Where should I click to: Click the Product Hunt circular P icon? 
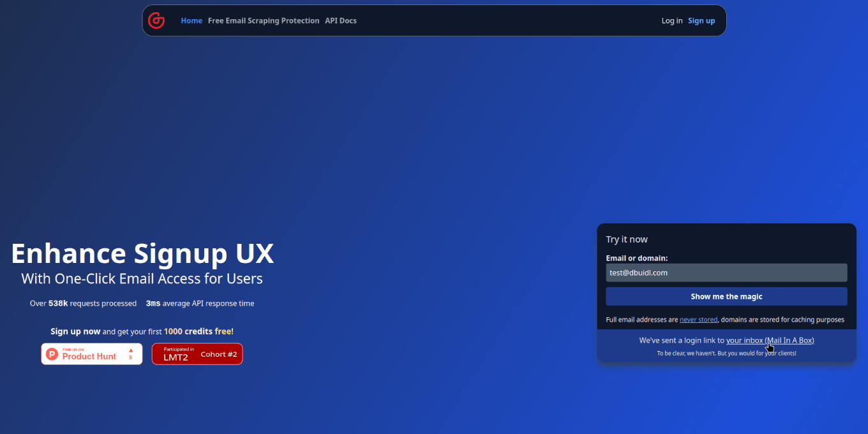pyautogui.click(x=52, y=354)
